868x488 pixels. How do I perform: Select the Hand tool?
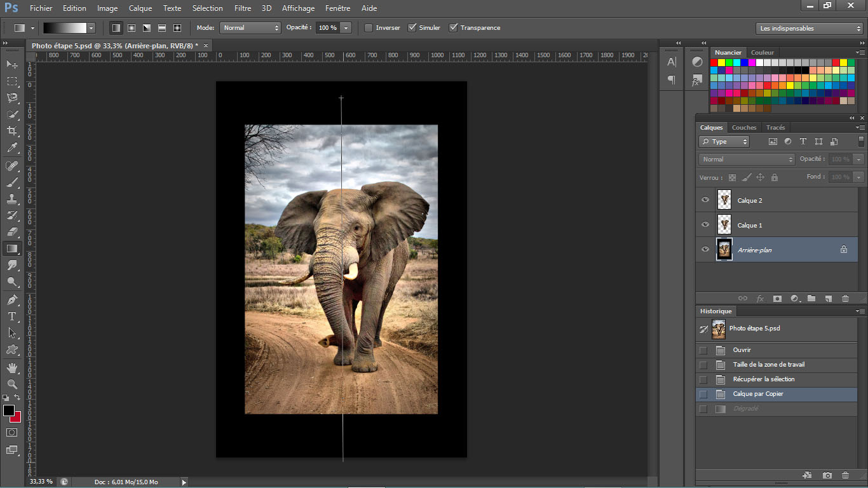pos(11,368)
